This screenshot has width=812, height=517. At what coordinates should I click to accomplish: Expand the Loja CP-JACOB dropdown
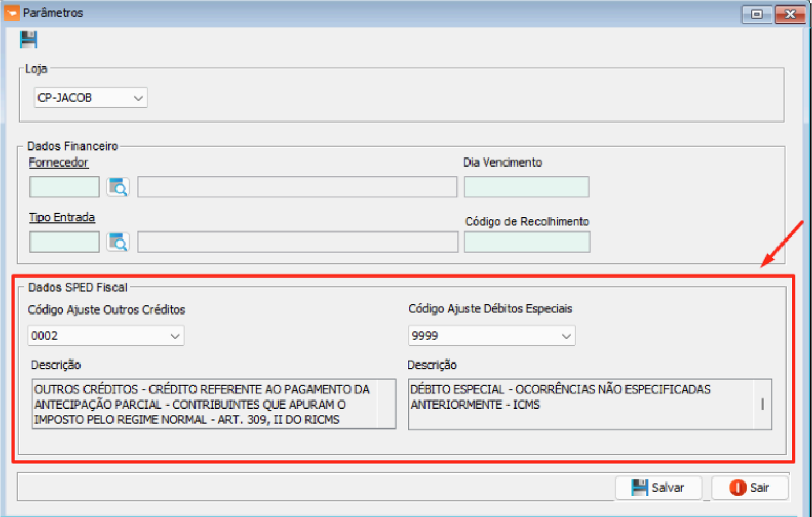(x=138, y=98)
